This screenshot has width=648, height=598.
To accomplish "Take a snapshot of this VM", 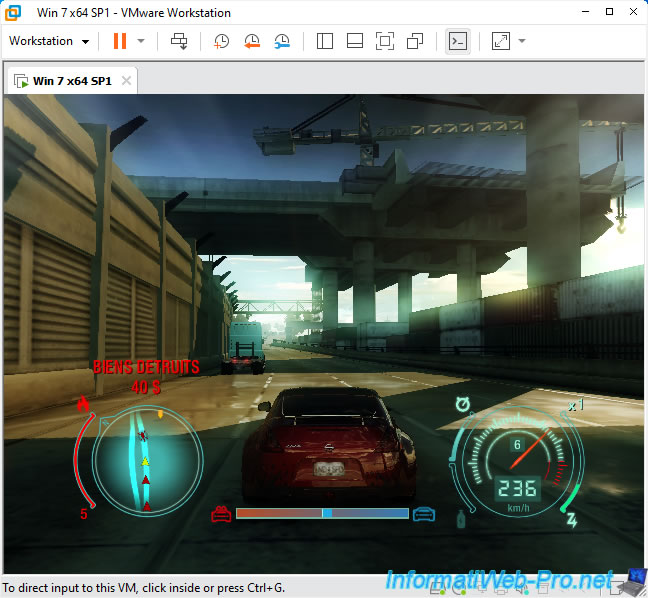I will pos(221,41).
